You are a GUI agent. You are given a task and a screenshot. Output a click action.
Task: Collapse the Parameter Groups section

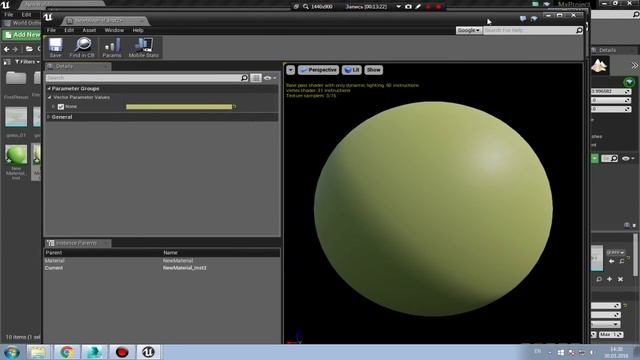[x=49, y=89]
